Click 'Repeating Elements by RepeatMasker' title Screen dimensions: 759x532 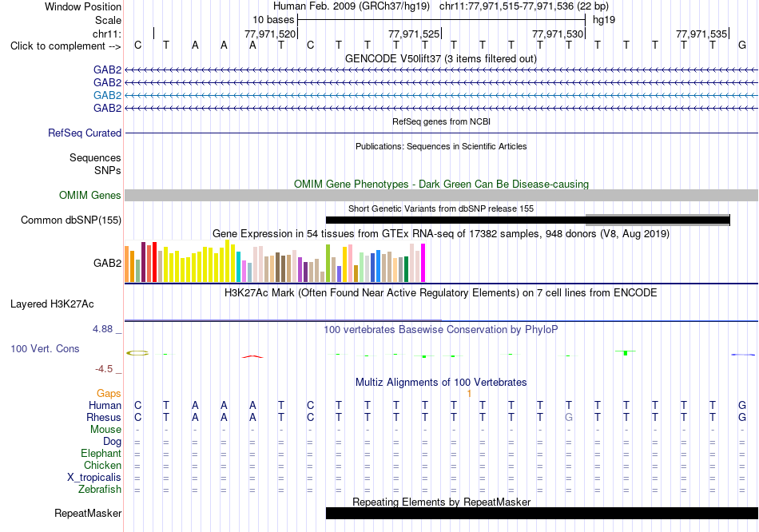tap(441, 502)
